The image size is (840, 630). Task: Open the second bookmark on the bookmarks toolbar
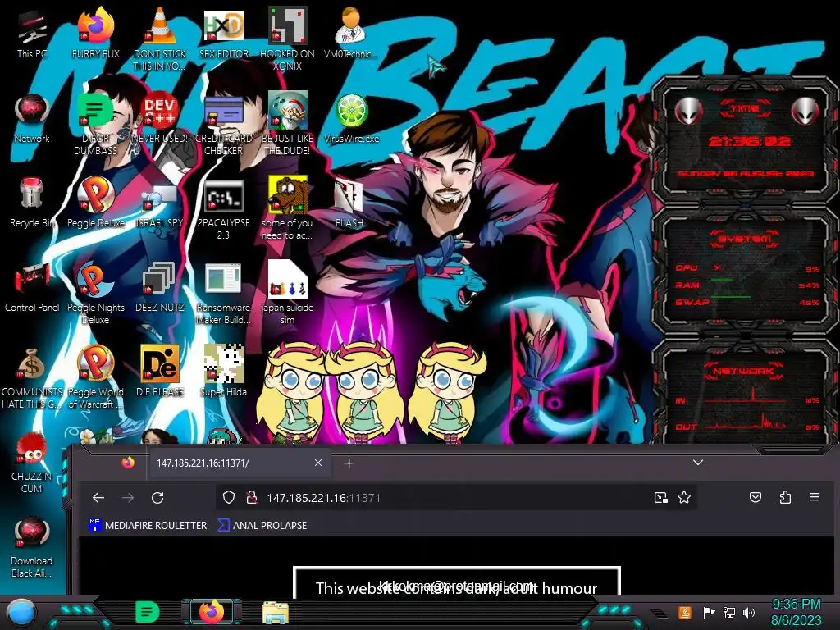tap(262, 526)
